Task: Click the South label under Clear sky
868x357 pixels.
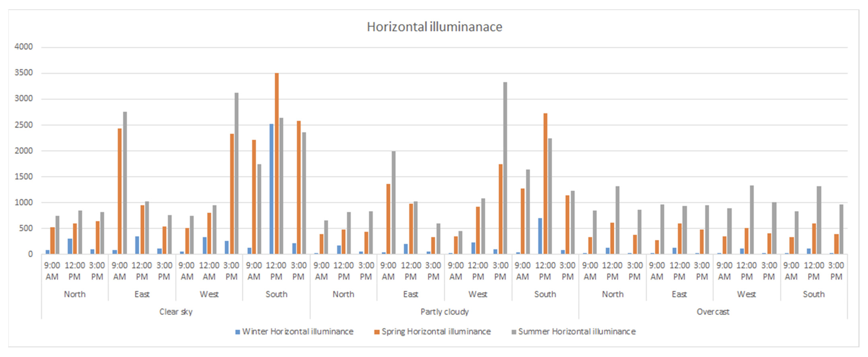Action: coord(276,294)
